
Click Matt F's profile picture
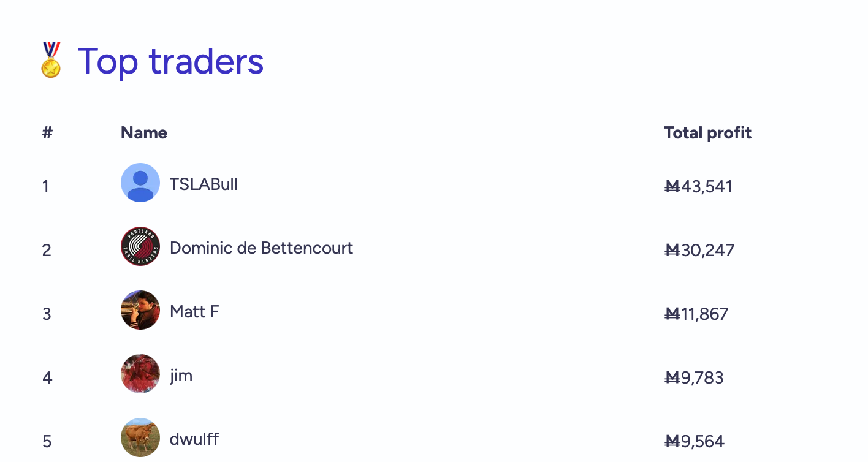pos(140,310)
